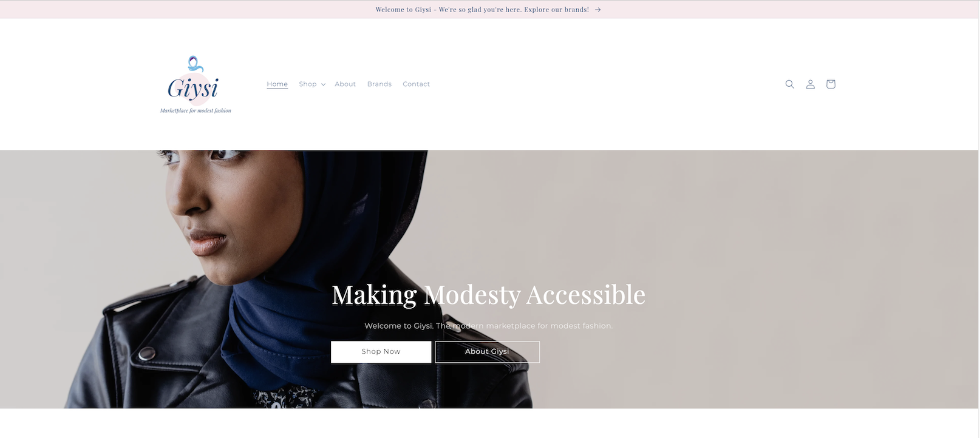This screenshot has height=438, width=980.
Task: Navigate to the Brands page
Action: 379,84
